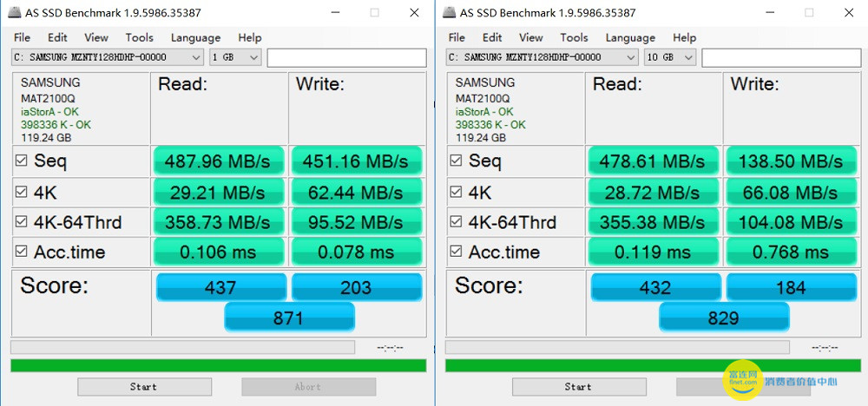This screenshot has height=406, width=868.
Task: Toggle 4K checkbox in left window
Action: pos(21,192)
